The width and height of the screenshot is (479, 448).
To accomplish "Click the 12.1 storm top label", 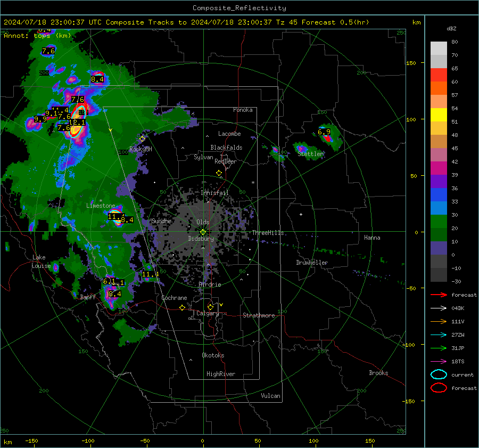I will click(77, 123).
